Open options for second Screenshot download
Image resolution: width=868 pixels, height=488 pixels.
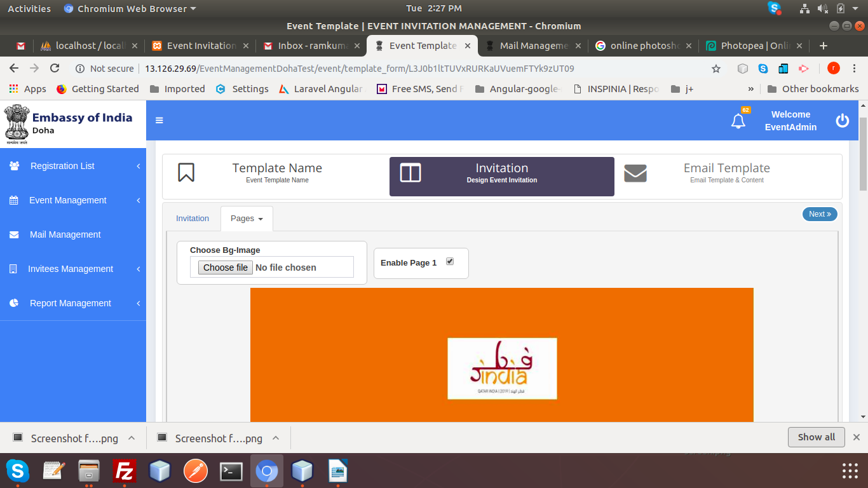276,438
